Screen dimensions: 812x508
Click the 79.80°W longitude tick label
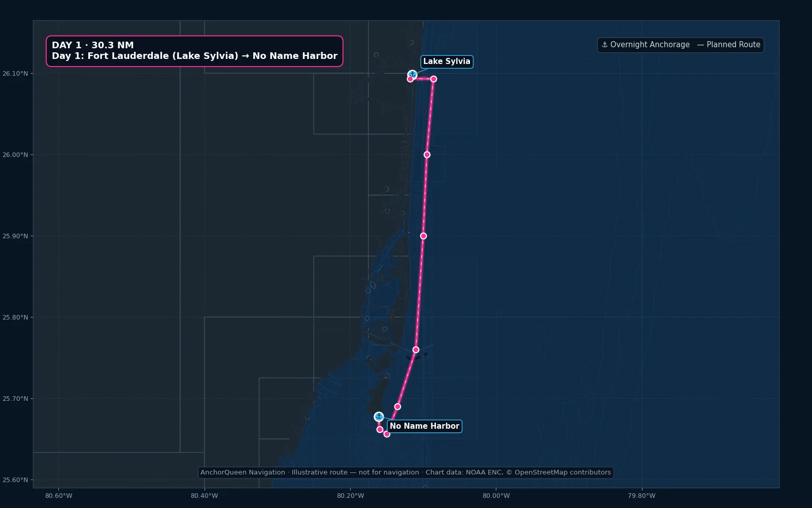coord(641,496)
